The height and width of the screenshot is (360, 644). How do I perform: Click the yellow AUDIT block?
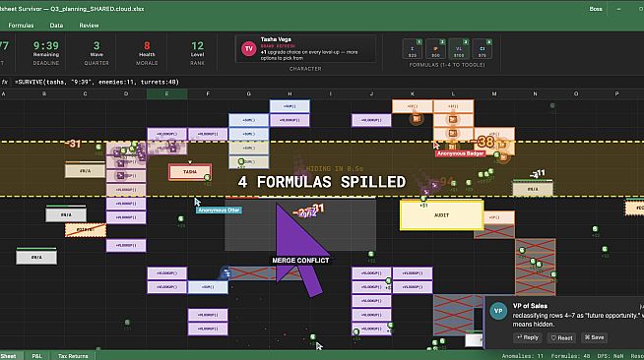pyautogui.click(x=441, y=214)
